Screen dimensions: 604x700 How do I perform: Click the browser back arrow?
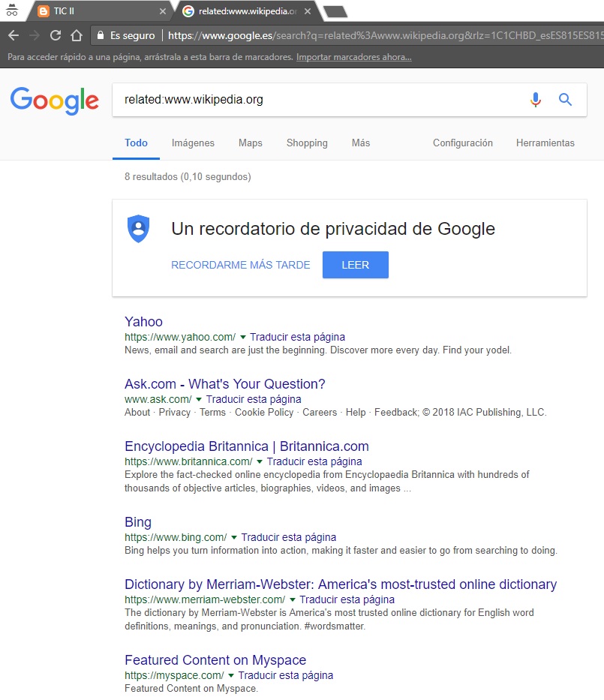click(x=13, y=35)
